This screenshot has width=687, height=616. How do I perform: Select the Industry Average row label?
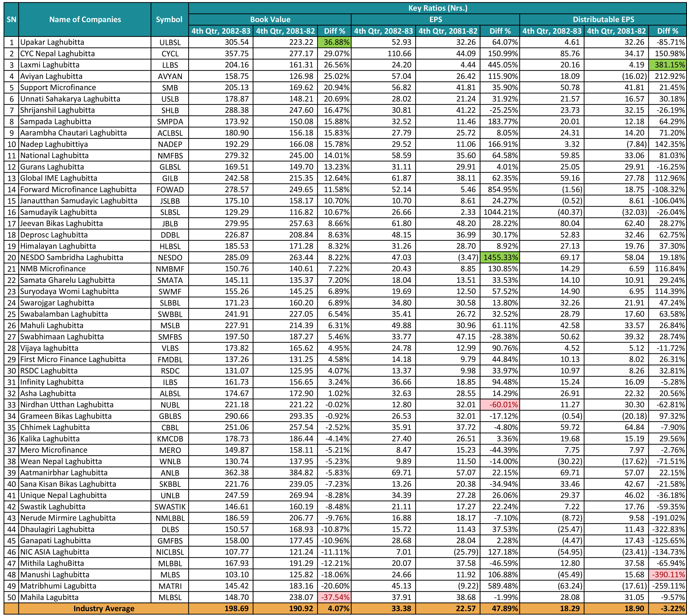(x=104, y=609)
